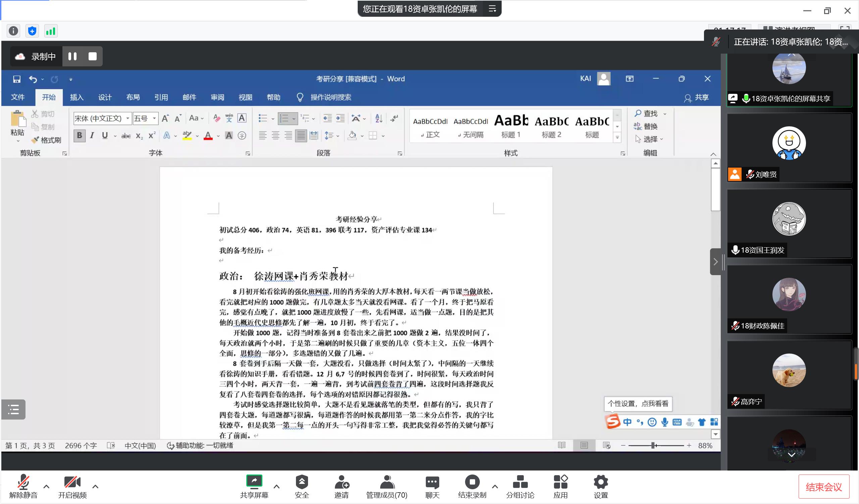
Task: Click the Sogou input microphone icon
Action: click(664, 422)
